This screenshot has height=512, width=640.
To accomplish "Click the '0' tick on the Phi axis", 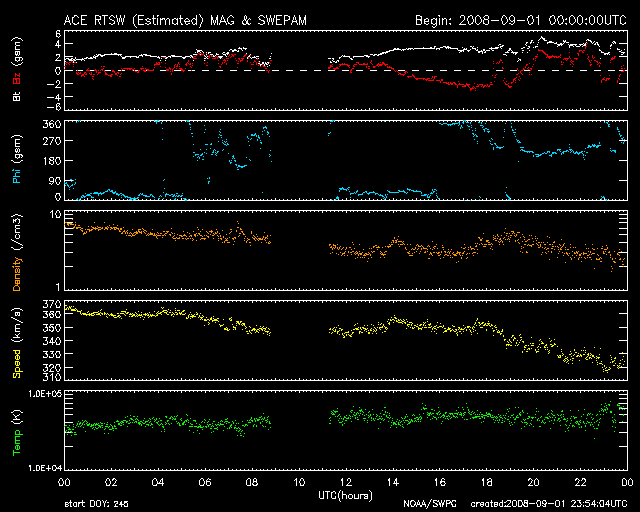I will [x=58, y=197].
